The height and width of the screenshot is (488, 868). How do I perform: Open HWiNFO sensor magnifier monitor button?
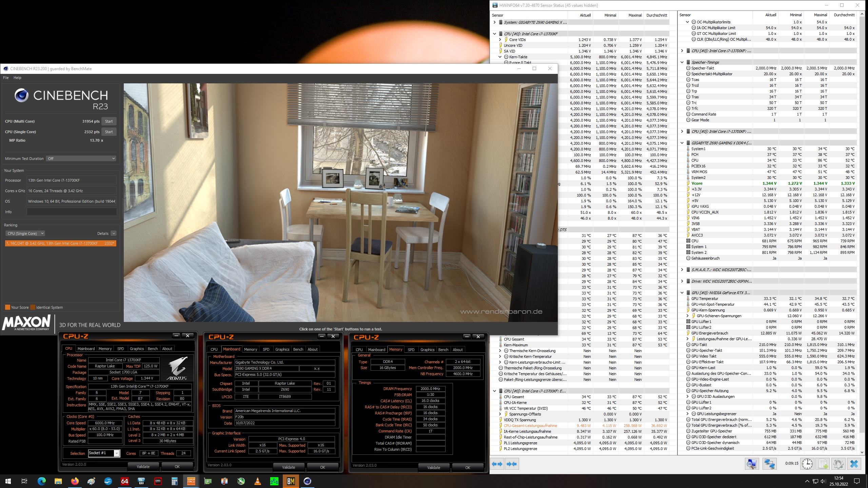[x=752, y=464]
